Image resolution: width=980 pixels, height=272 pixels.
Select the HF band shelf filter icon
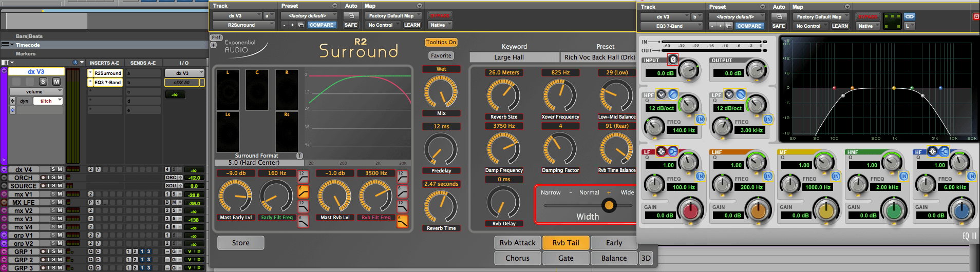944,151
